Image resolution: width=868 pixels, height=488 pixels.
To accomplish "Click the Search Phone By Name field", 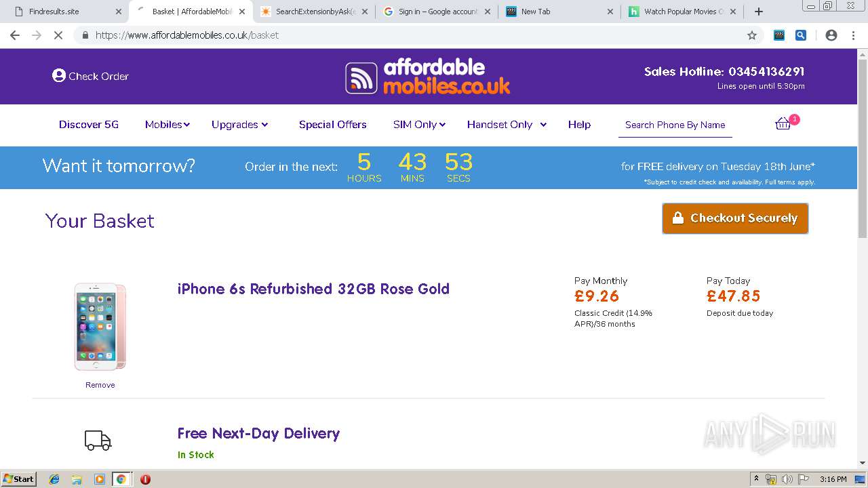I will 675,125.
